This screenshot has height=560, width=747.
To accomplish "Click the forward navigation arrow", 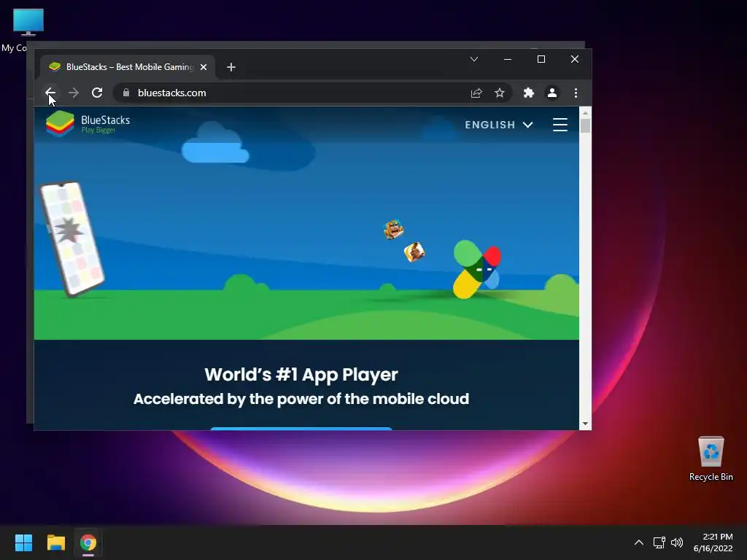I will click(x=74, y=93).
